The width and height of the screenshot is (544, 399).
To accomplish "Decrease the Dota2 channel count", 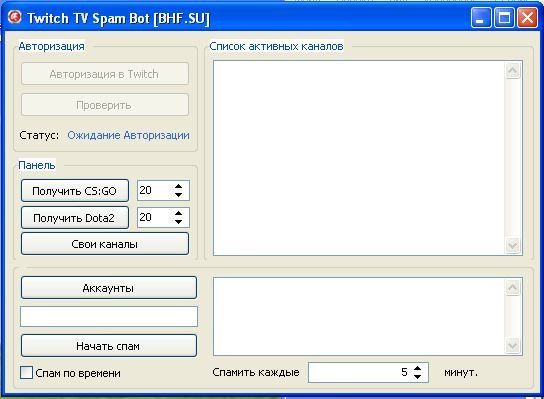I will (x=178, y=221).
